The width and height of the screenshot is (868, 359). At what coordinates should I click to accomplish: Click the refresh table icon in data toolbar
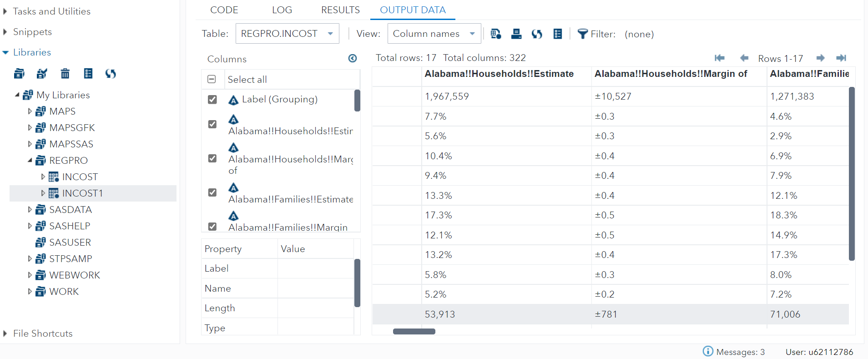coord(537,34)
